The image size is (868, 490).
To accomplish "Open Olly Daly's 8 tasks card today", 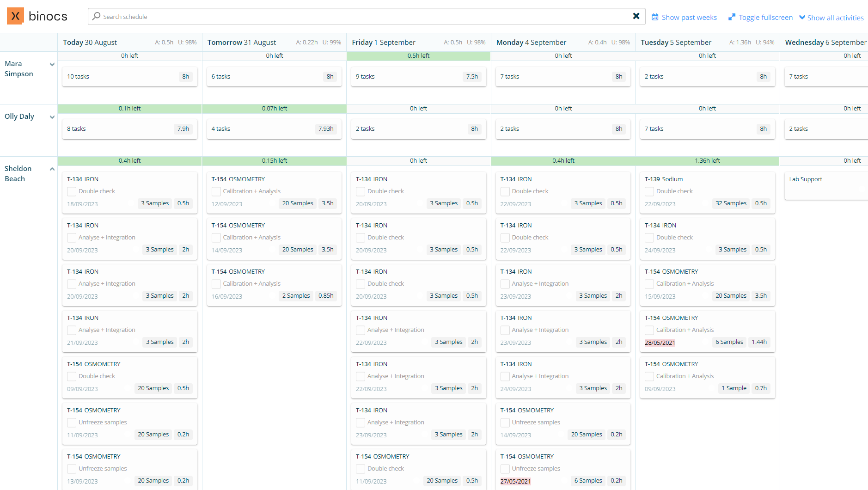I will [x=130, y=129].
